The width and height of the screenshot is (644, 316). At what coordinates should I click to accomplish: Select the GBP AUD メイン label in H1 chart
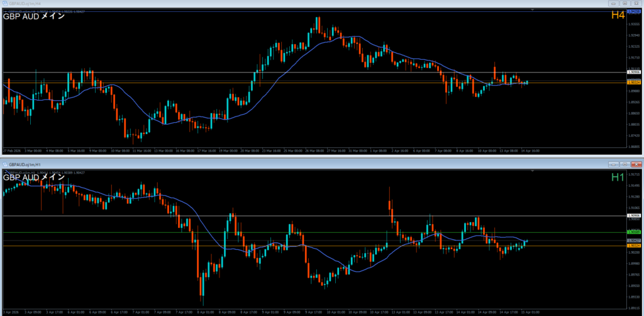click(33, 178)
